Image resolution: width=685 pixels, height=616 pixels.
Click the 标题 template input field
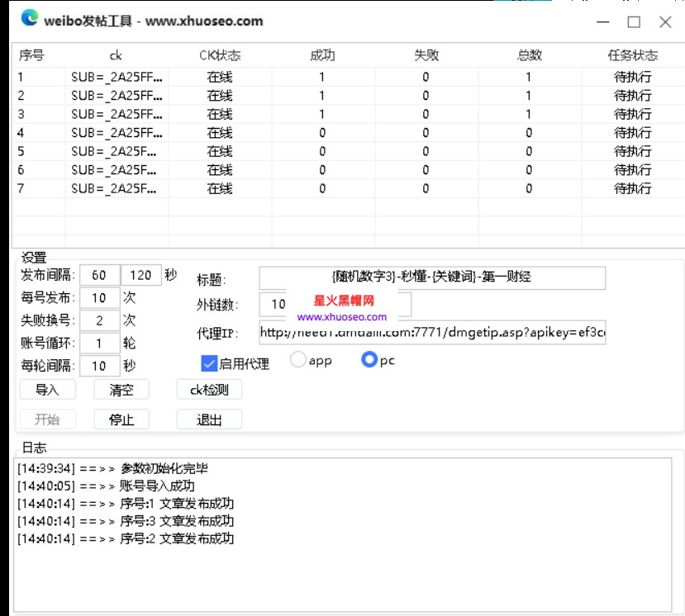tap(432, 277)
